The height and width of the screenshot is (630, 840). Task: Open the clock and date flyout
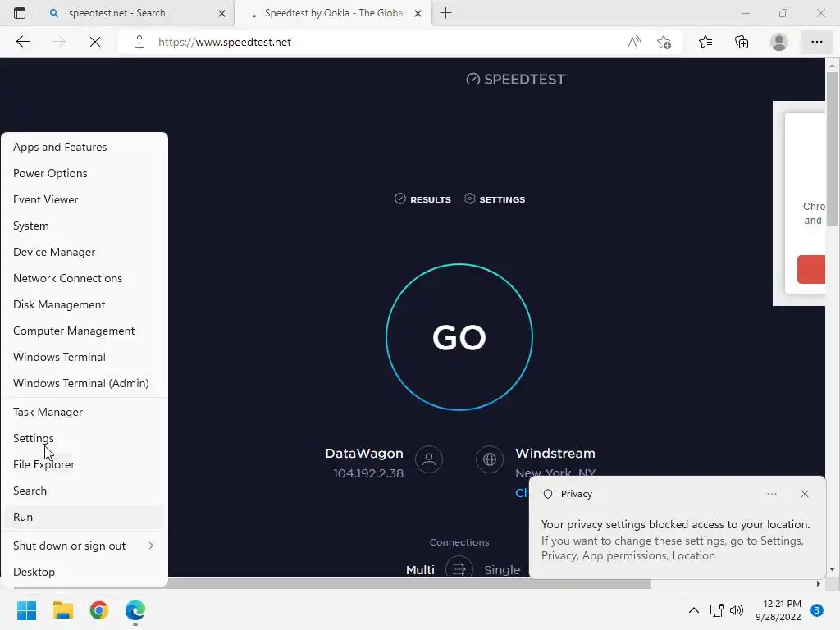pos(778,610)
